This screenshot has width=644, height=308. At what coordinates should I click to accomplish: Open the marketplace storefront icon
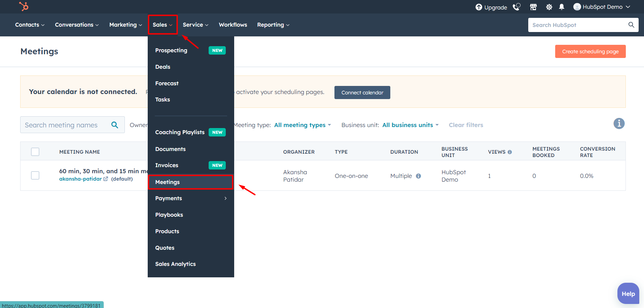point(533,7)
